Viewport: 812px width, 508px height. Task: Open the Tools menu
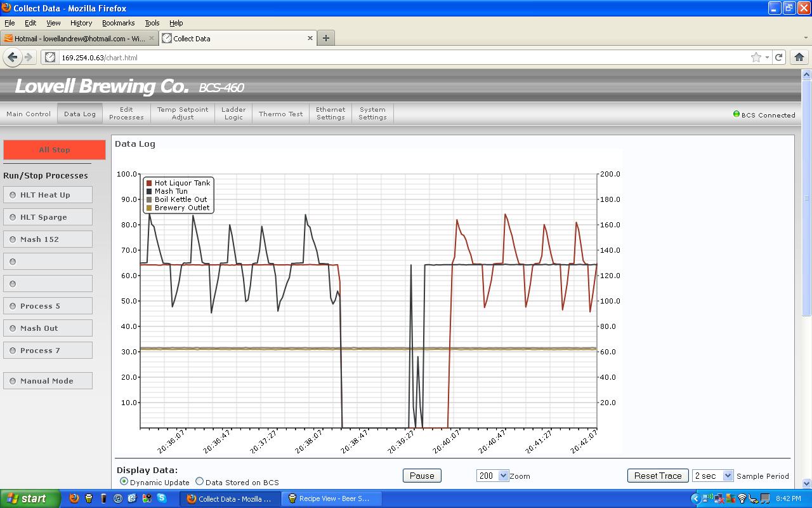pos(152,23)
